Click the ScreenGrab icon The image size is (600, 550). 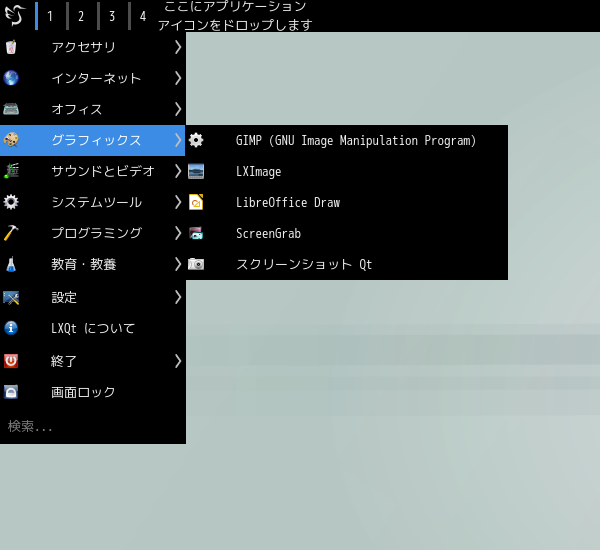(196, 233)
